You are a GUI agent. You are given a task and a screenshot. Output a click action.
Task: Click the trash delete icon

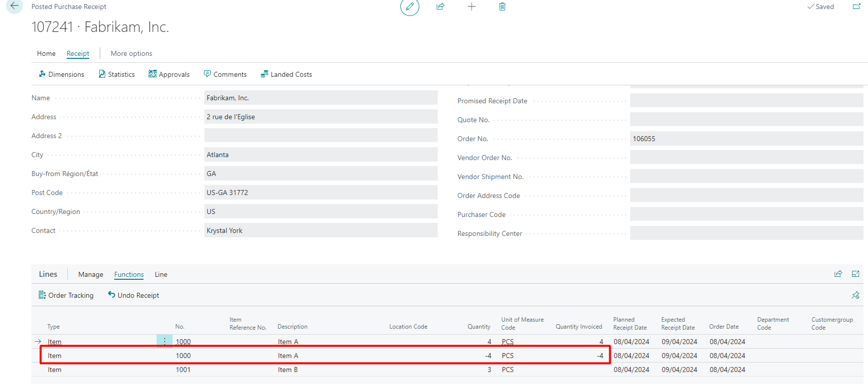502,7
